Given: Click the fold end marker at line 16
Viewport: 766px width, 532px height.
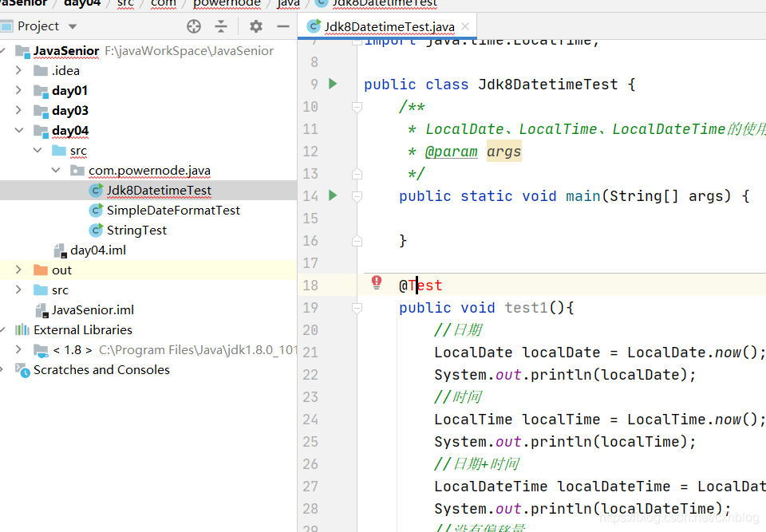Looking at the screenshot, I should (357, 240).
